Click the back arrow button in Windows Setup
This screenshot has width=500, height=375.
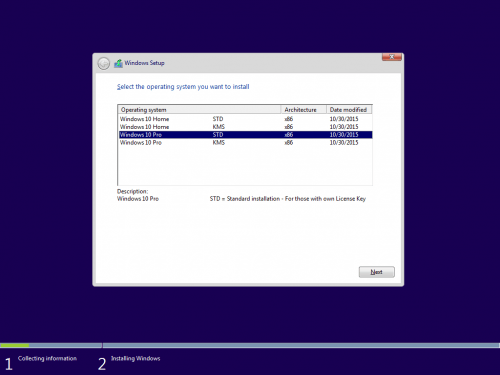point(104,63)
